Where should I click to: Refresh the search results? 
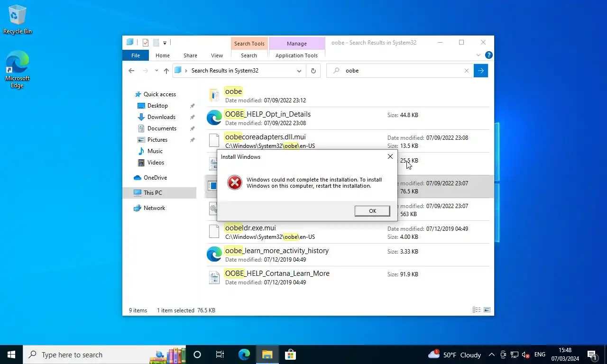click(x=313, y=71)
